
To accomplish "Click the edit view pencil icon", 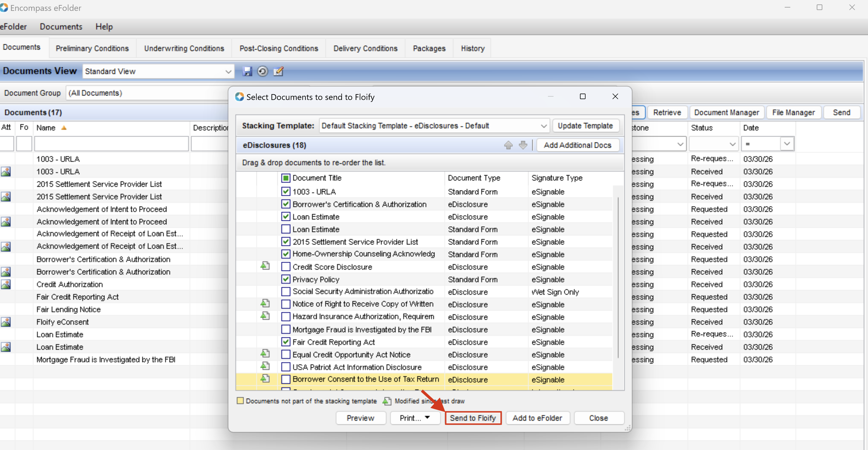I will [278, 71].
